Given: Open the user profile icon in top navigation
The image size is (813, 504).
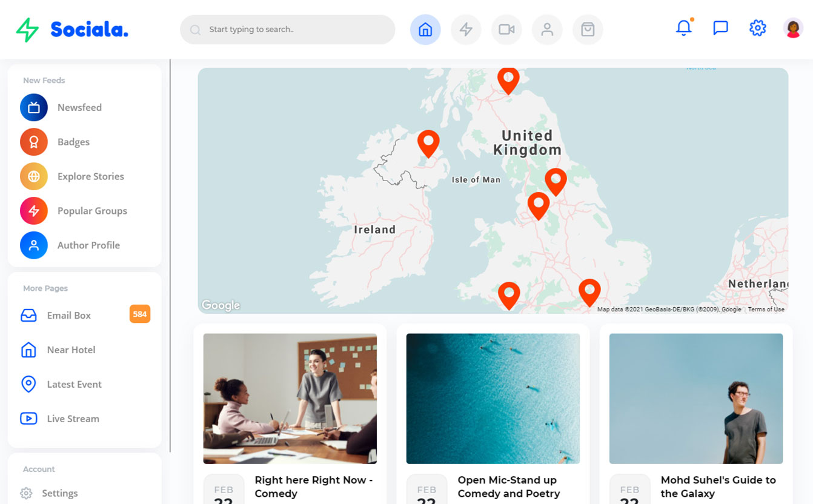Looking at the screenshot, I should pos(547,30).
